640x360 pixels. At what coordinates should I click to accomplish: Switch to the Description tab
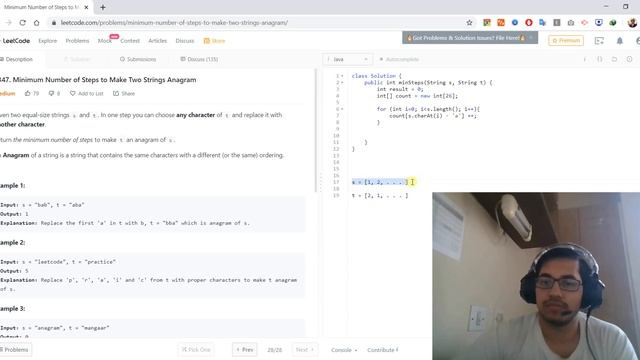(16, 60)
